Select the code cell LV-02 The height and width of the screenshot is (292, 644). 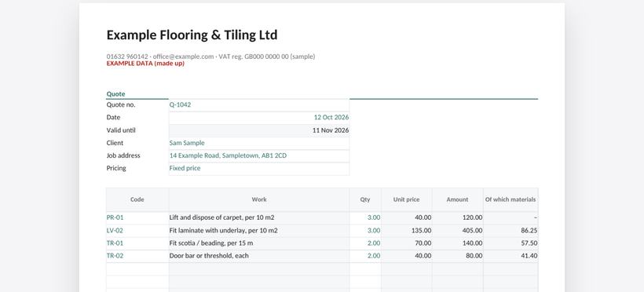tap(137, 231)
